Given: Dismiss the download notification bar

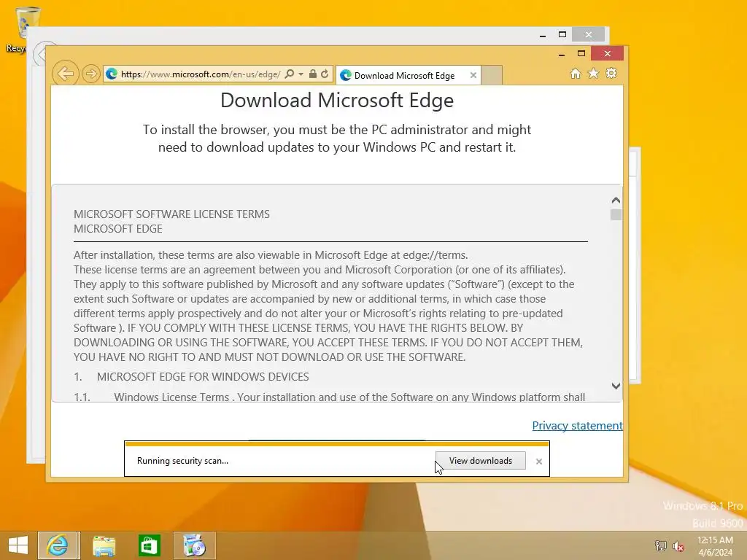Looking at the screenshot, I should [539, 461].
